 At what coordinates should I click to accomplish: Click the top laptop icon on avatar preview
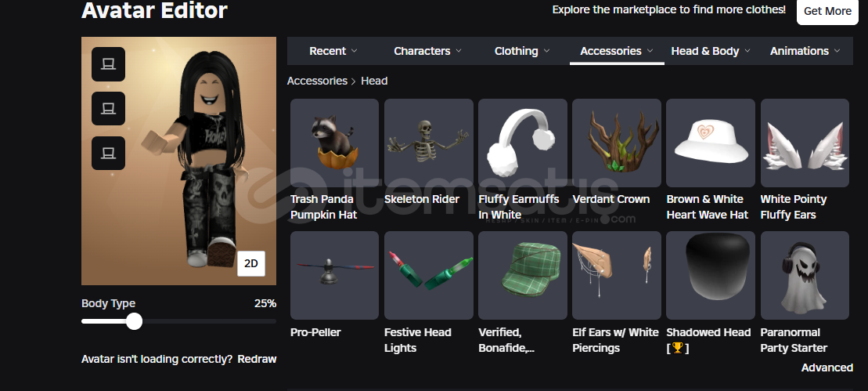coord(108,64)
